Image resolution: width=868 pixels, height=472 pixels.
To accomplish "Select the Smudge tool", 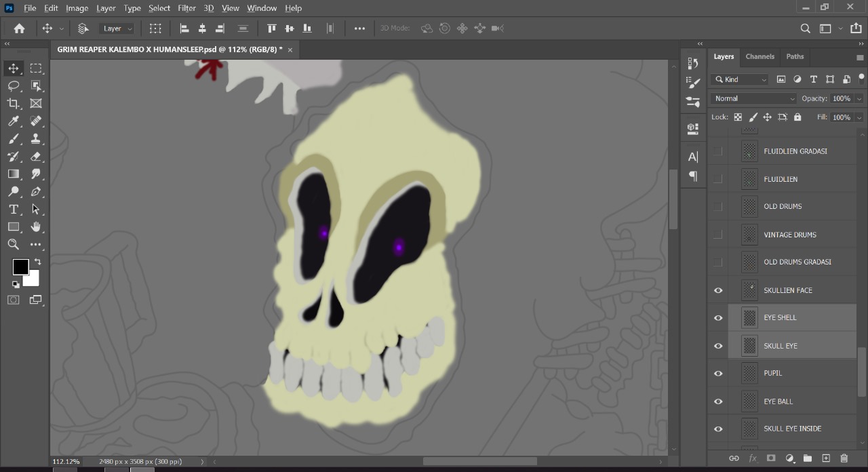I will (36, 174).
